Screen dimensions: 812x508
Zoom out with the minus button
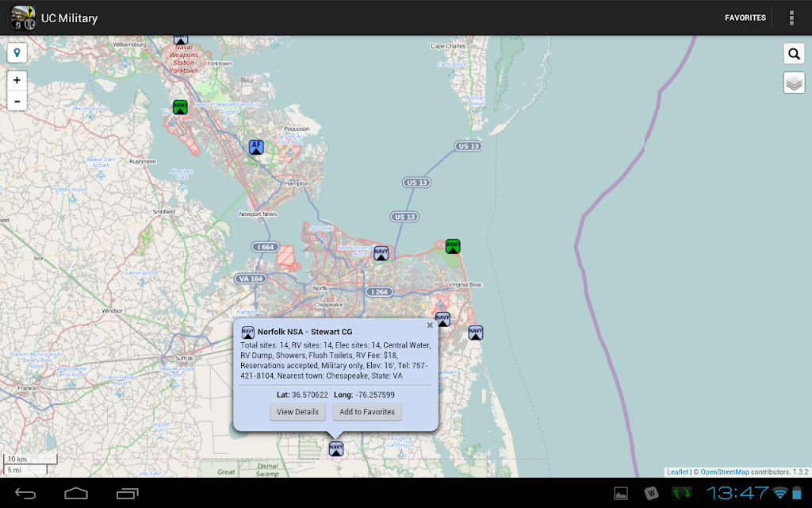click(17, 101)
